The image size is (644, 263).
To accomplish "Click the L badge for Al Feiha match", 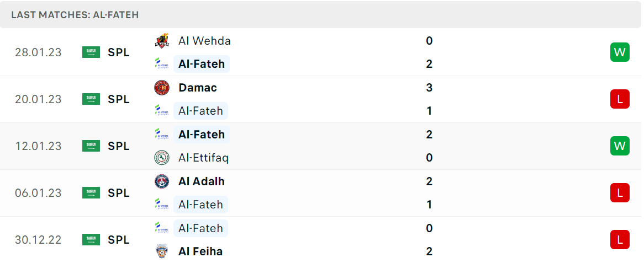I will click(x=620, y=240).
